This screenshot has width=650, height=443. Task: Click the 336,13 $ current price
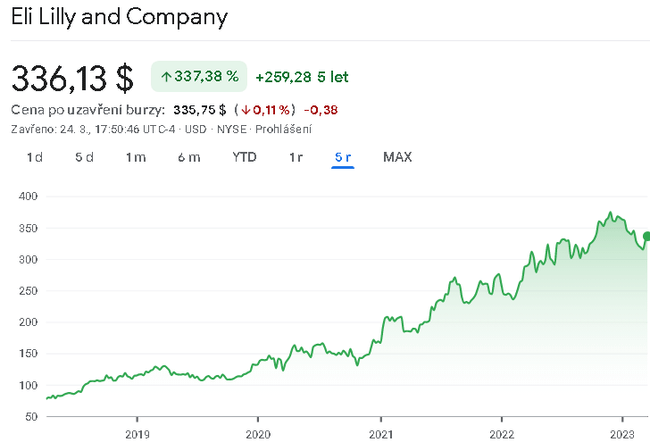coord(72,76)
